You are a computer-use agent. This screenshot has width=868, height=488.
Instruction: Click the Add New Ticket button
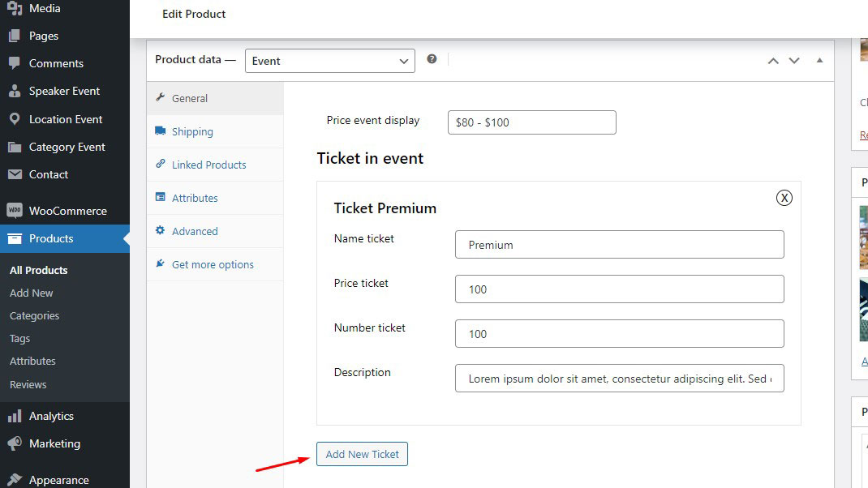(x=362, y=454)
